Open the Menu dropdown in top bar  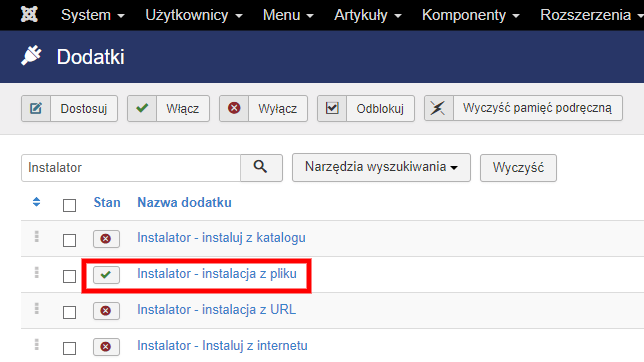(288, 15)
